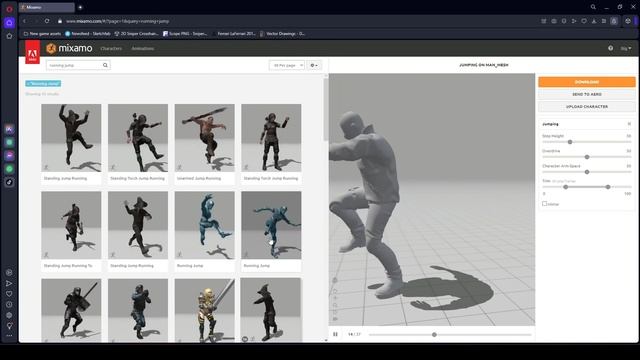Adjust the Step Height slider
640x360 pixels.
[570, 142]
